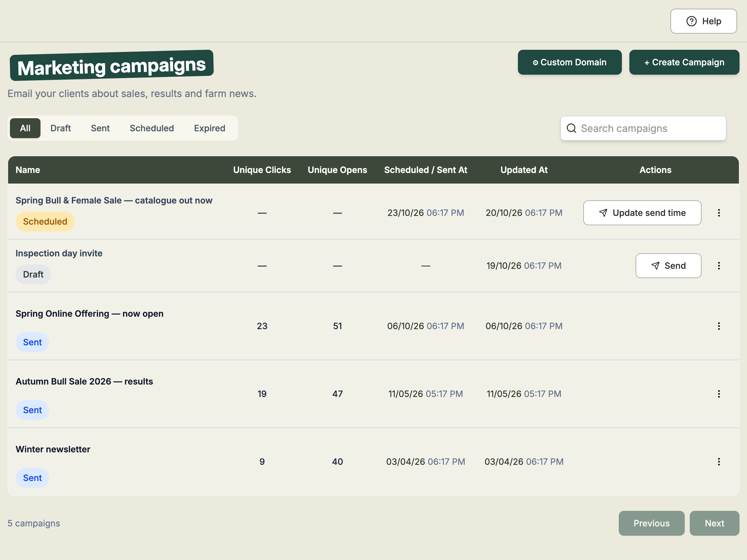Click the Help question-mark icon
The height and width of the screenshot is (560, 747).
[x=691, y=21]
